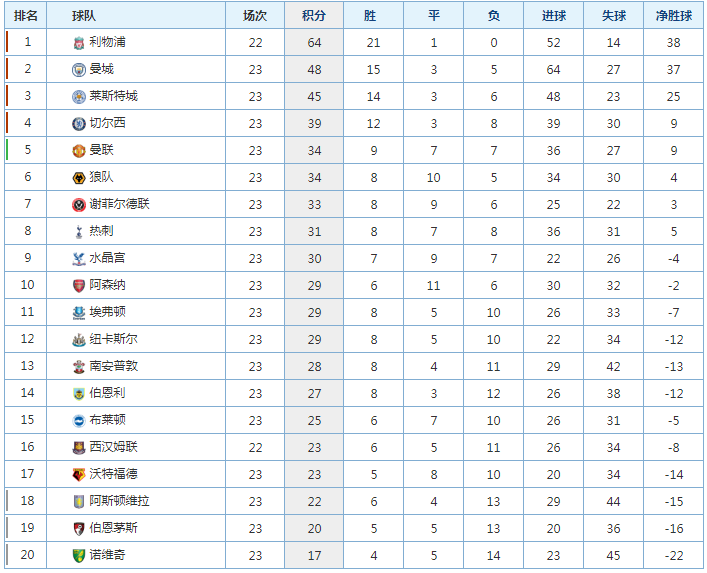The width and height of the screenshot is (707, 573).
Task: Sort by the 净胜球 column header
Action: 674,16
